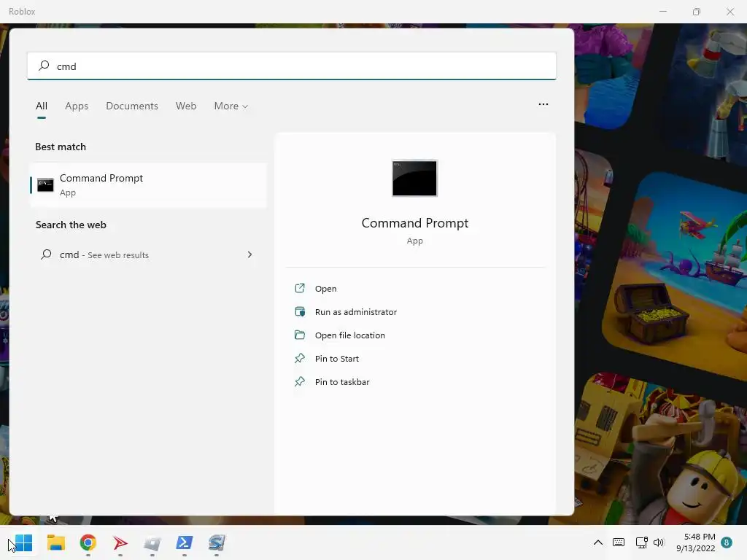Image resolution: width=747 pixels, height=560 pixels.
Task: Expand the More filter dropdown
Action: [231, 106]
